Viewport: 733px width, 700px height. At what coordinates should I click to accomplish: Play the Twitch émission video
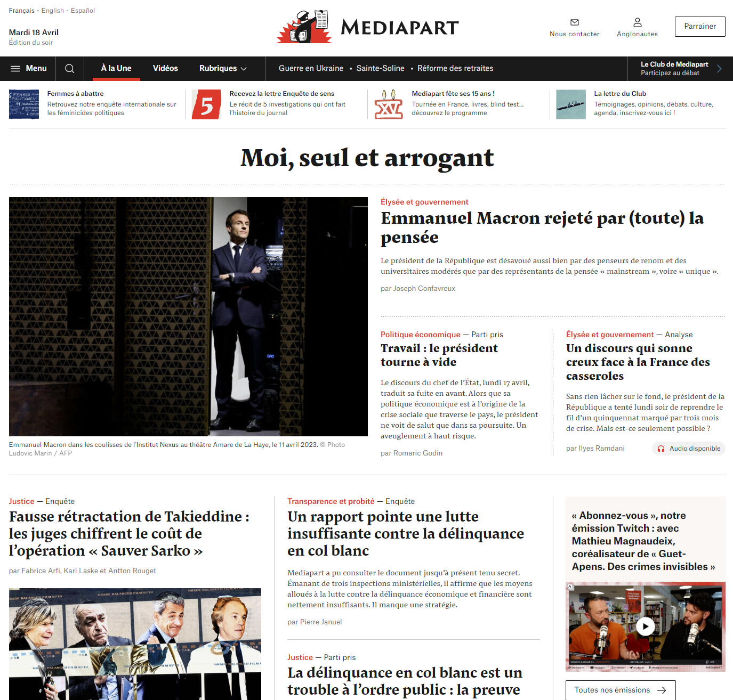(646, 626)
